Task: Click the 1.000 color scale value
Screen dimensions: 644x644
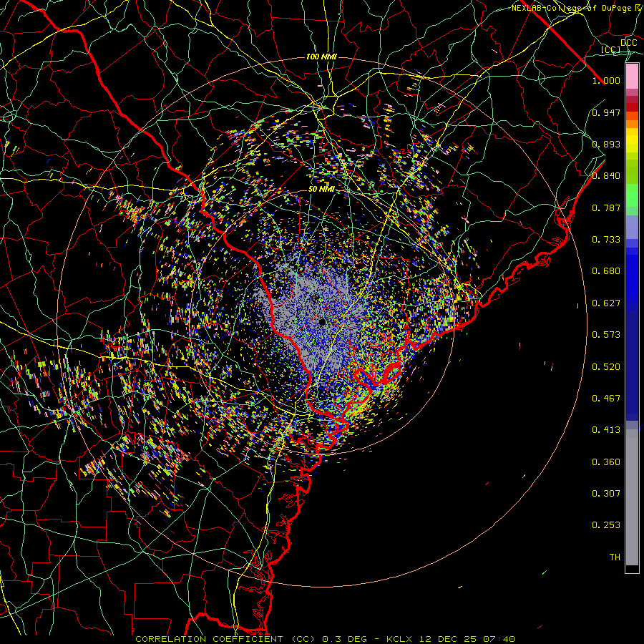Action: (x=606, y=80)
